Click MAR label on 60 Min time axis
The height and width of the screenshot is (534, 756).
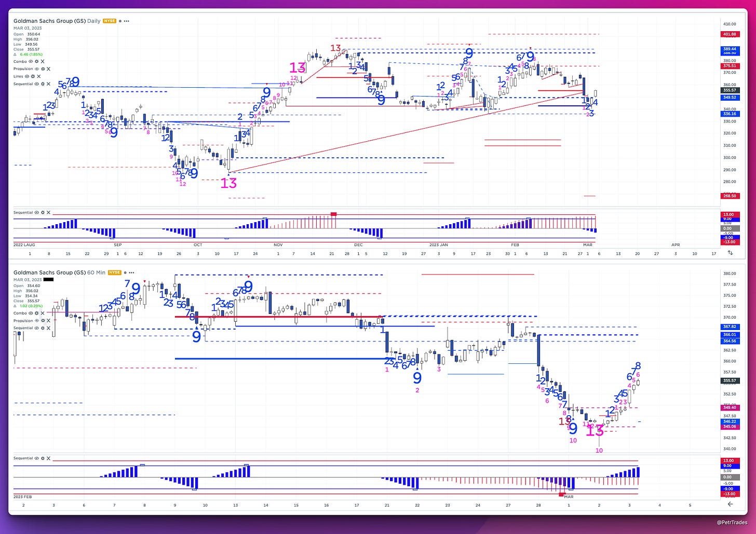[x=569, y=497]
